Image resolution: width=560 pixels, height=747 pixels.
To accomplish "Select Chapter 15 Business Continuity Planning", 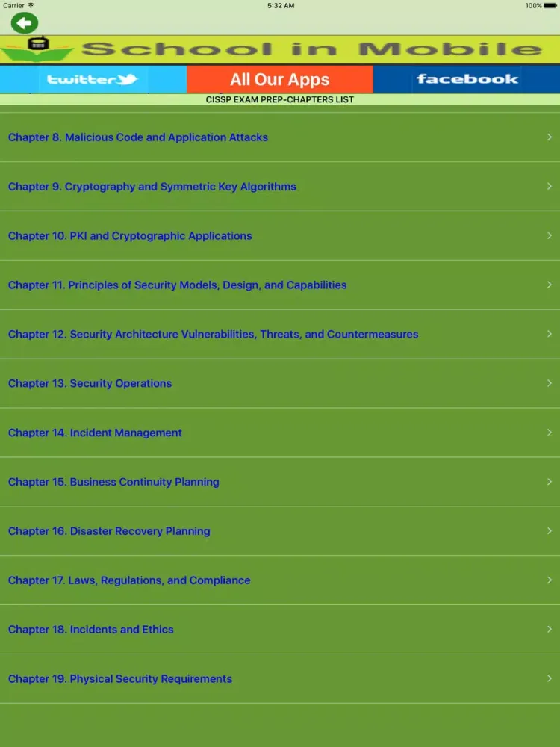I will point(113,483).
